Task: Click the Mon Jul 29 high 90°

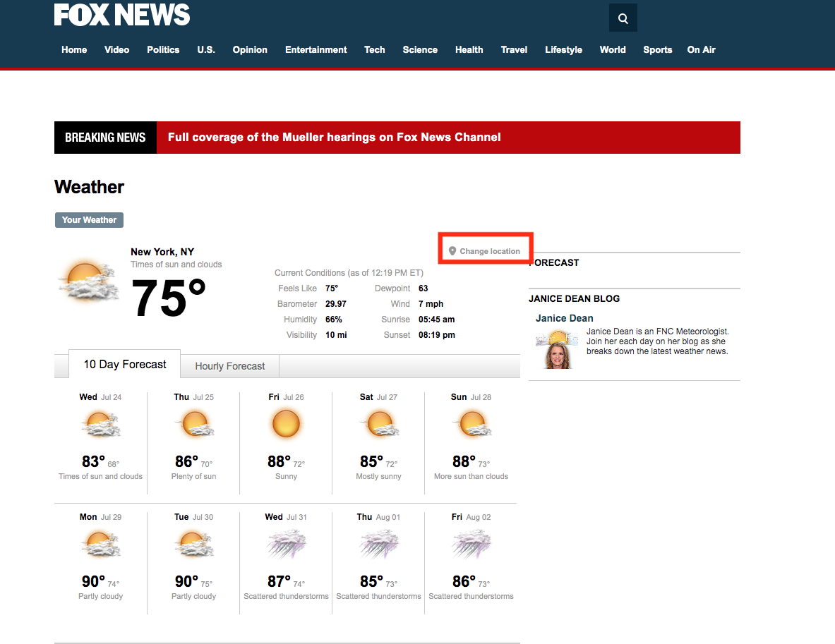Action: 93,581
